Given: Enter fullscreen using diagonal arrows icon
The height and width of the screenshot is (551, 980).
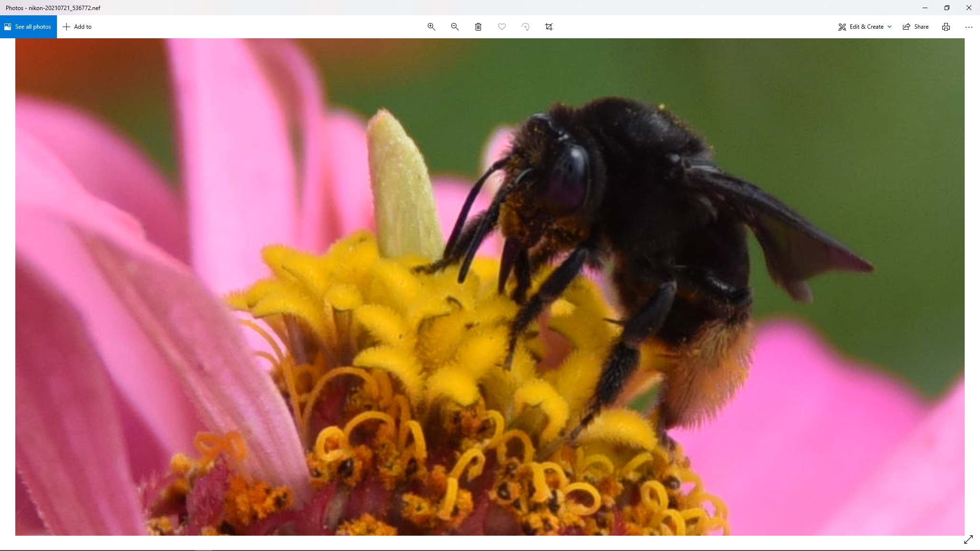Looking at the screenshot, I should pos(968,540).
